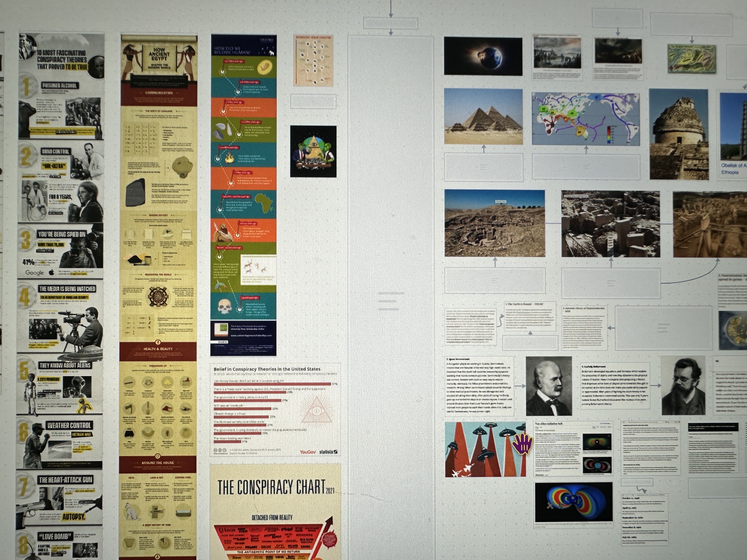Select the bald mustached man portrait
Image resolution: width=747 pixels, height=560 pixels.
click(x=549, y=386)
